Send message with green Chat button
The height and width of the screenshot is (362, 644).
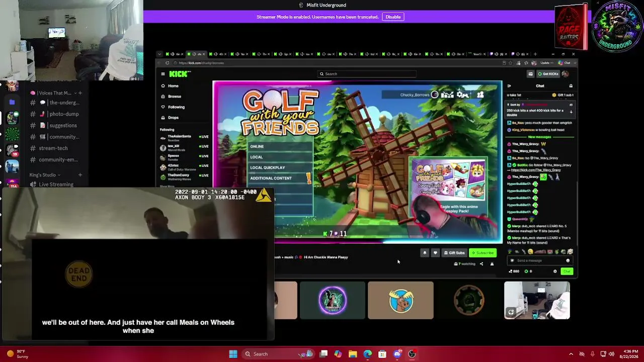567,271
